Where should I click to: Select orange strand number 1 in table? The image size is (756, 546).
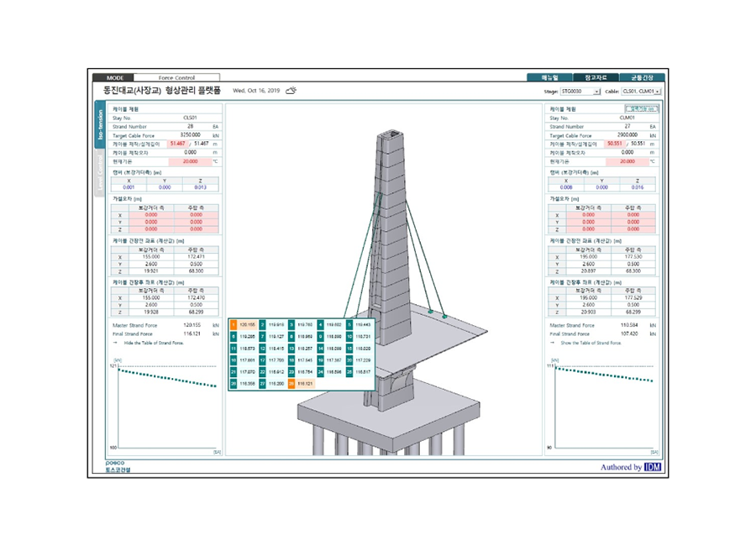pos(233,324)
